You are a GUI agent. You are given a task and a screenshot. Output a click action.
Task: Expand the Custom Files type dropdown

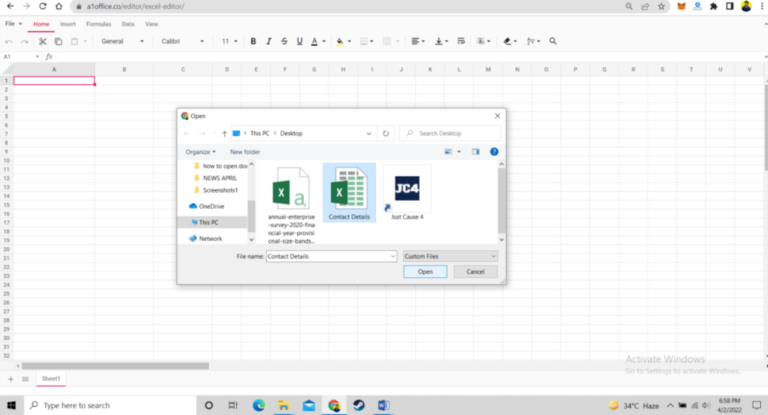click(455, 256)
